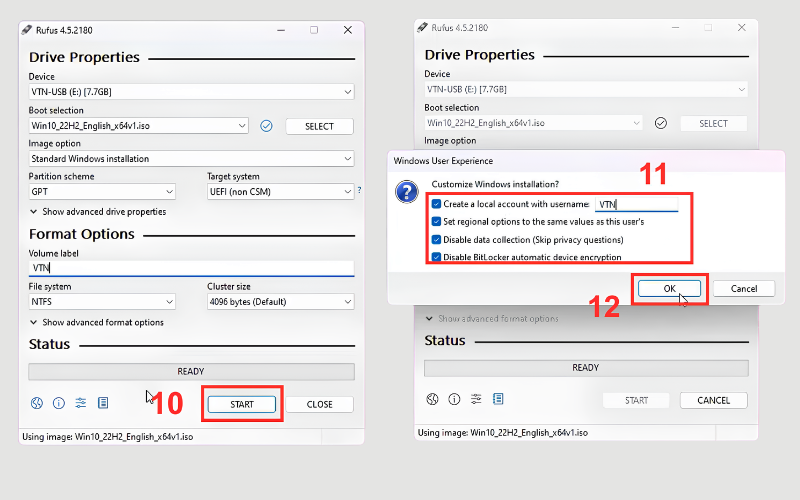Click START button in left Rufus window
800x500 pixels.
coord(242,404)
